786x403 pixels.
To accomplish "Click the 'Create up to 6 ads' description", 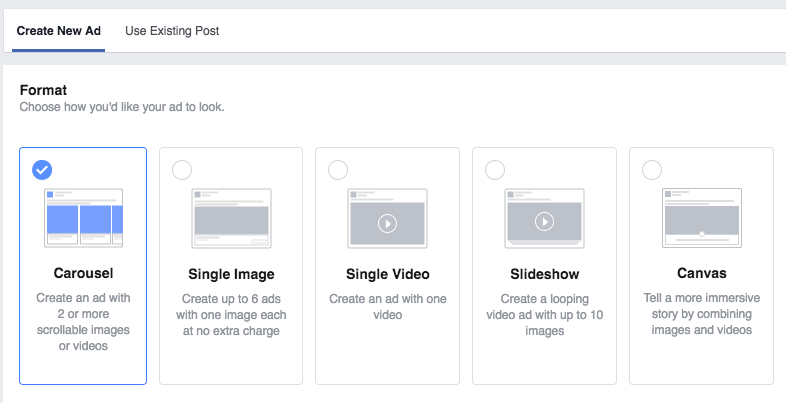I will click(231, 315).
